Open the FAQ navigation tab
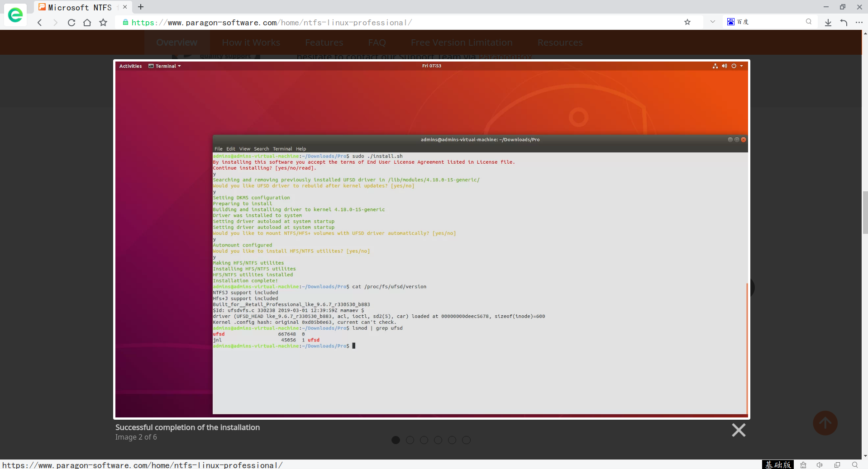868x469 pixels. pos(377,43)
